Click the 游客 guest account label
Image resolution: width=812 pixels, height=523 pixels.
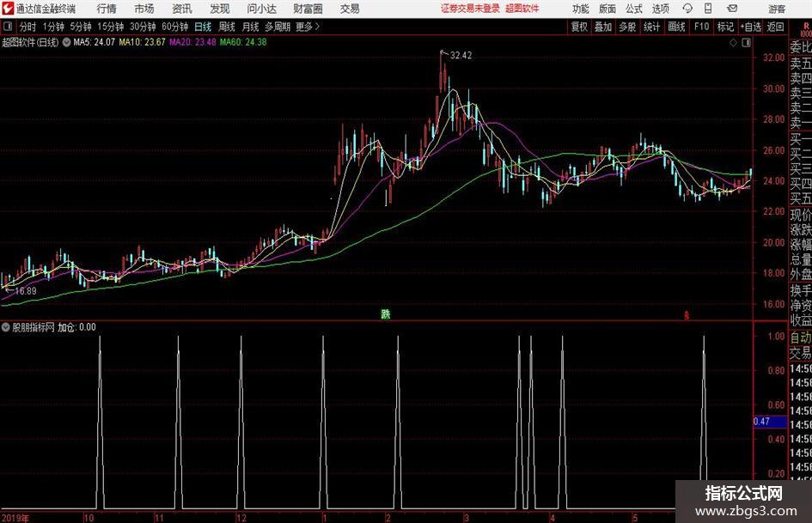pos(776,9)
